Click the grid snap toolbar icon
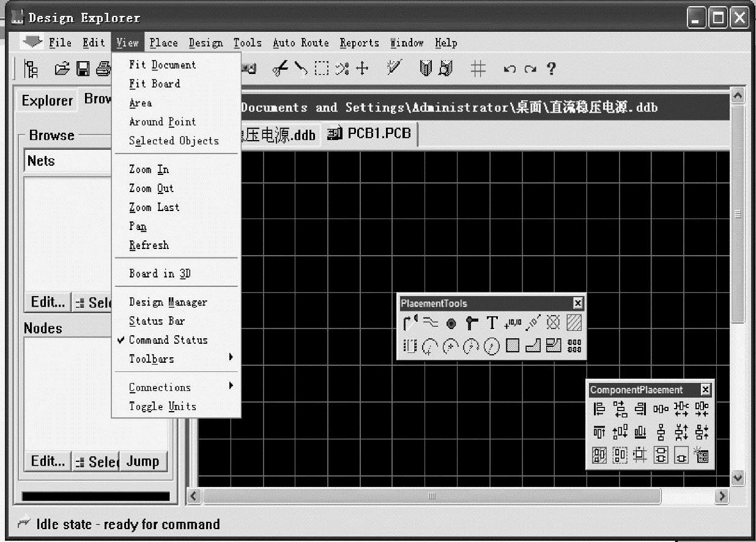Screen dimensions: 756x542 (478, 69)
